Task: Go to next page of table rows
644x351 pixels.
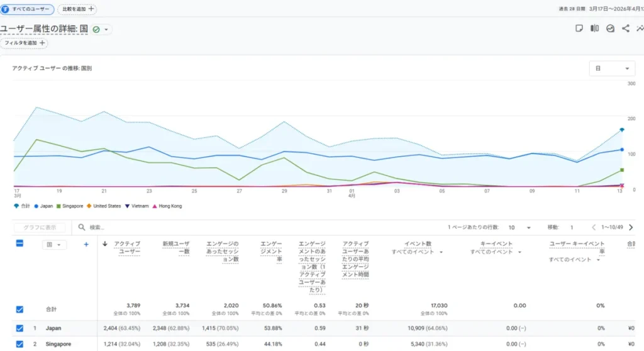Action: click(631, 228)
